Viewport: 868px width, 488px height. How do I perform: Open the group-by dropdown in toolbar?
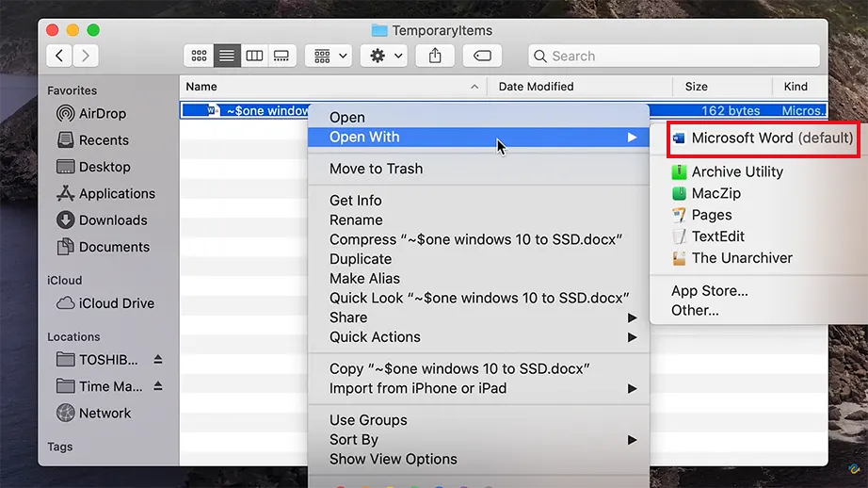[329, 56]
